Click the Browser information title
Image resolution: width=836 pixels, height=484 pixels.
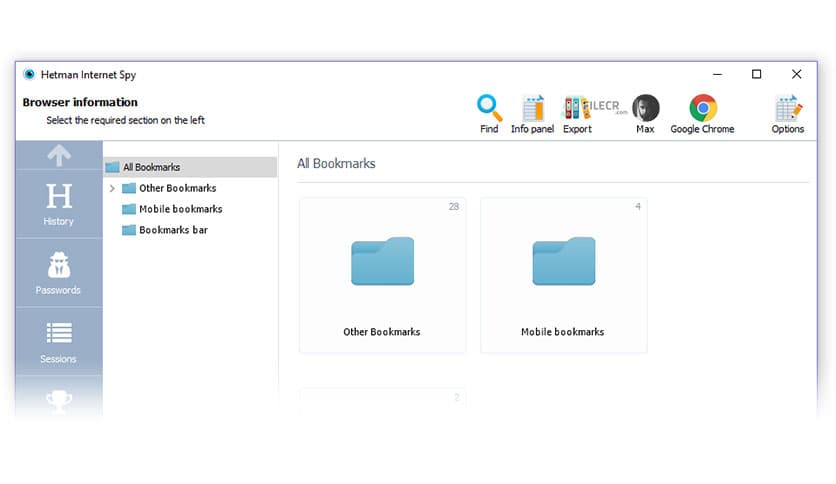tap(80, 102)
